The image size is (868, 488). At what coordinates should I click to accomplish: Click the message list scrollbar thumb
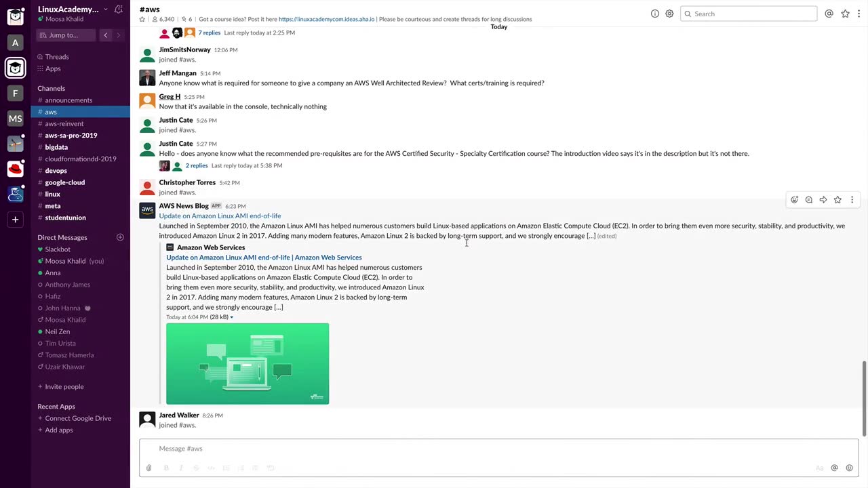coord(864,399)
